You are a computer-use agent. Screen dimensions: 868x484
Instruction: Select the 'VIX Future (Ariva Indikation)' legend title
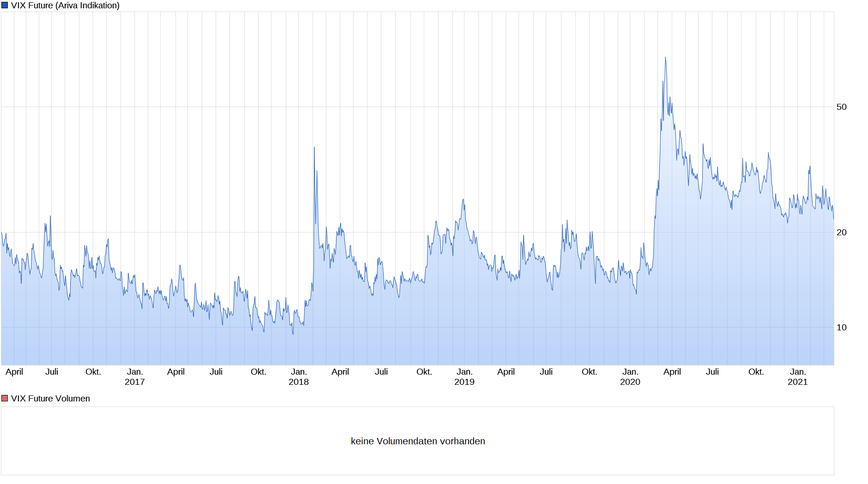(x=65, y=6)
